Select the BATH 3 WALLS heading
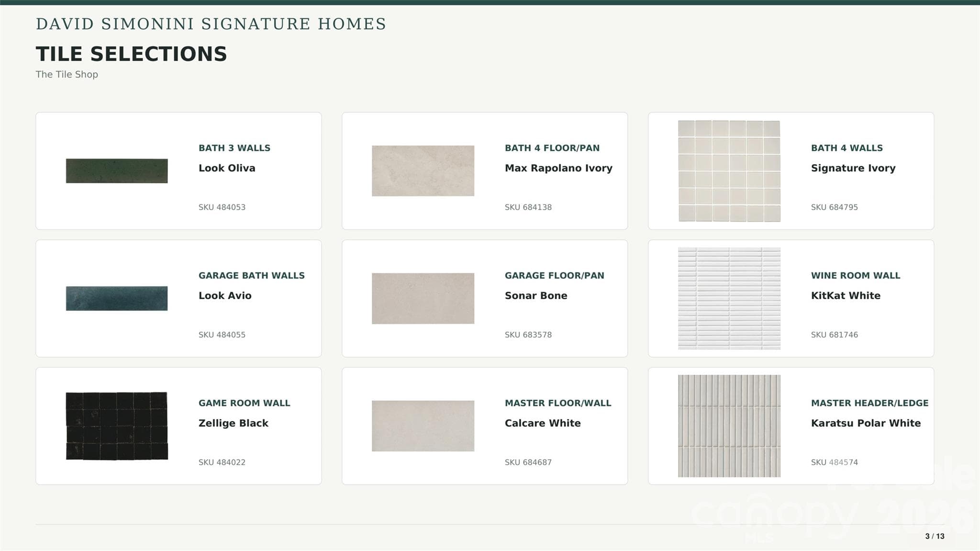980x551 pixels. coord(234,148)
